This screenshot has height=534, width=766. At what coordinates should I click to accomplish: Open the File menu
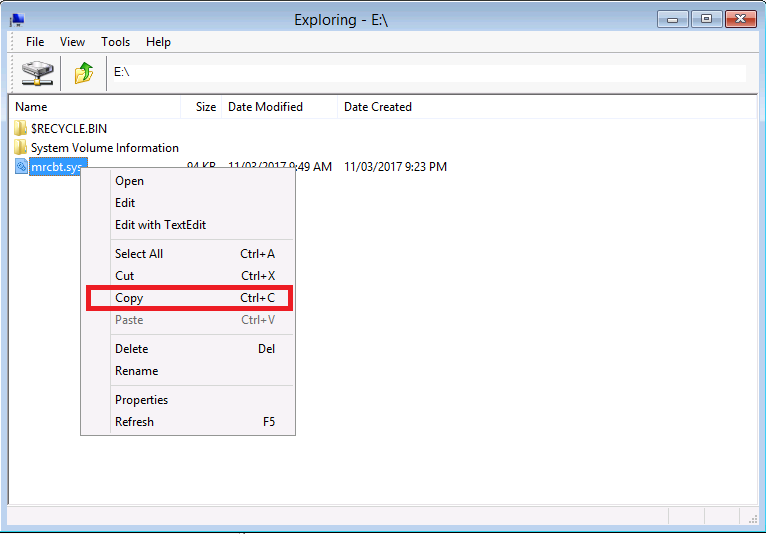click(35, 42)
